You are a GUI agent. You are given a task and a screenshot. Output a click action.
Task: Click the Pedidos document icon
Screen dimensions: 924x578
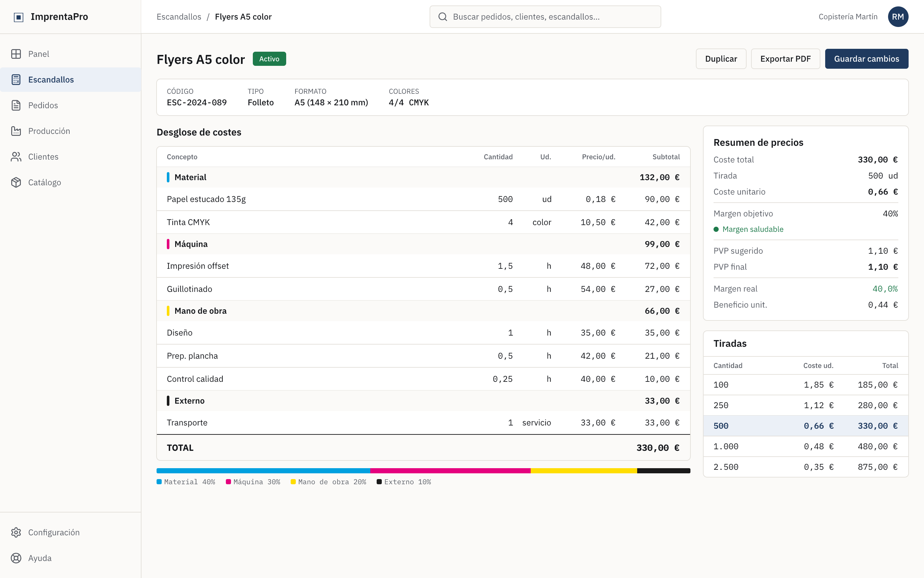(x=16, y=105)
